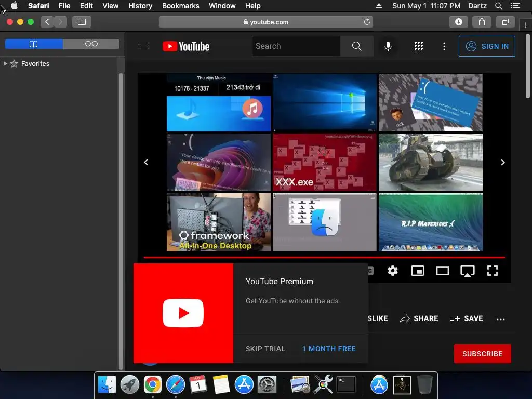Click the YouTube search magnifier button
The image size is (532, 399).
(356, 46)
